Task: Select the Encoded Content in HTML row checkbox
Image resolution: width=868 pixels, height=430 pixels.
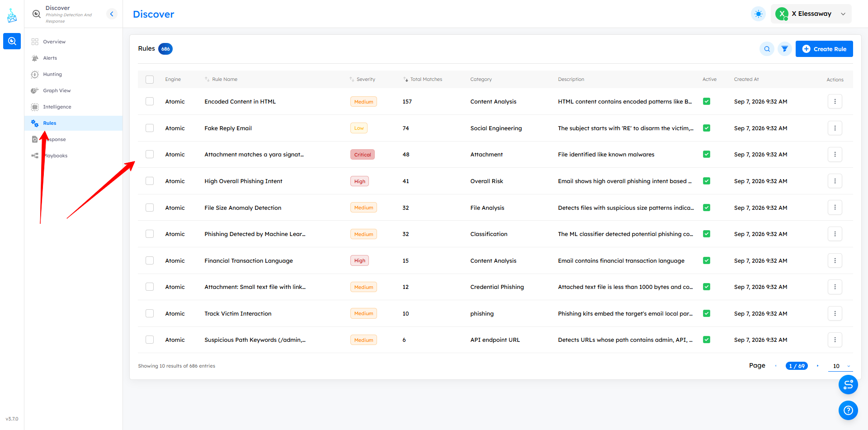Action: [150, 101]
